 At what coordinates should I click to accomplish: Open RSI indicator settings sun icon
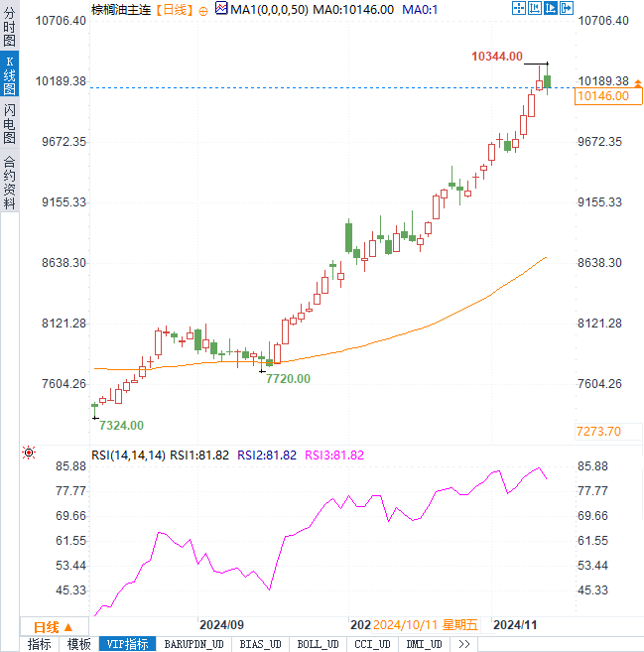tap(29, 454)
